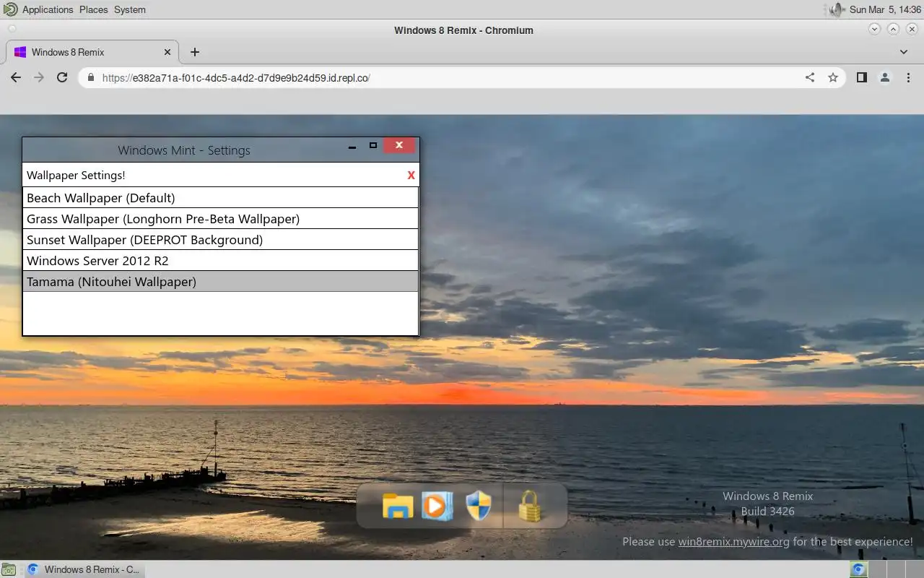Open the File Explorer dock icon

coord(398,506)
